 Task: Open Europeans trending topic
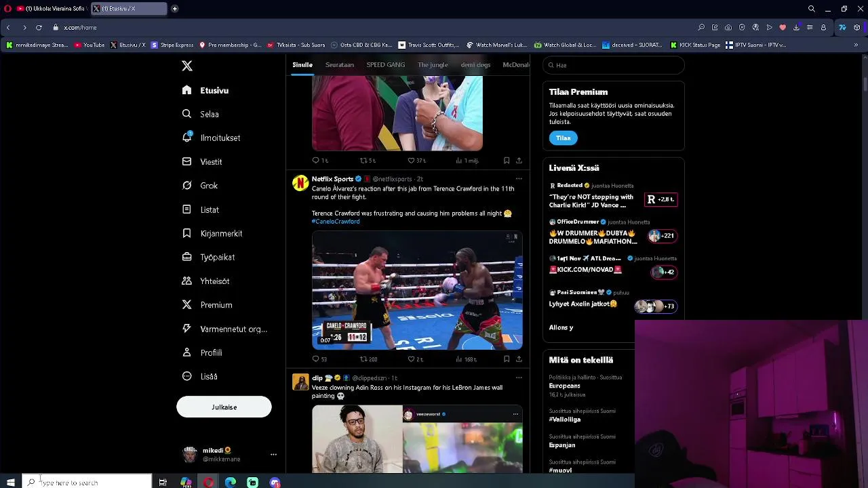(565, 386)
